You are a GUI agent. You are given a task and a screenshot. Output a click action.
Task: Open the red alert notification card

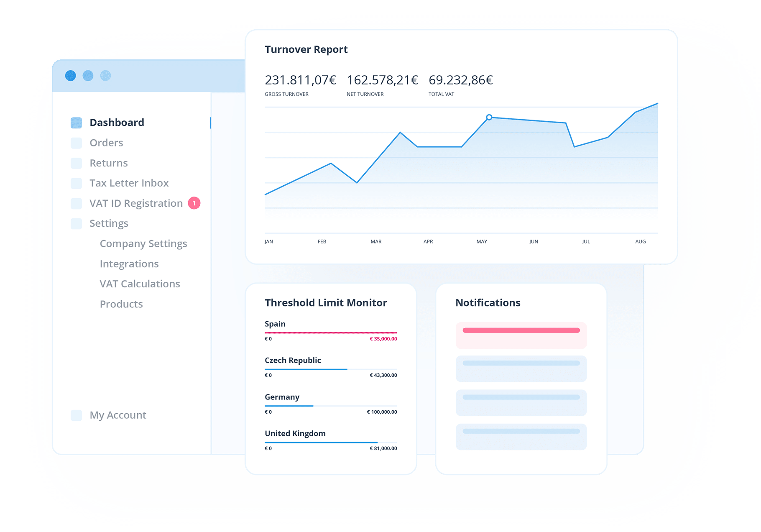[x=521, y=335]
